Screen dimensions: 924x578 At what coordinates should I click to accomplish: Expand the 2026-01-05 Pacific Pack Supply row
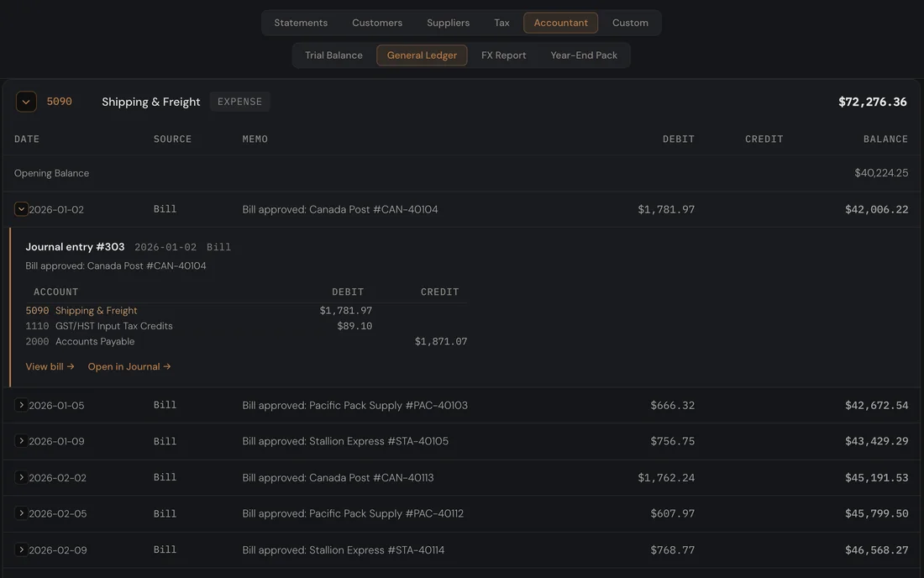[x=21, y=405]
